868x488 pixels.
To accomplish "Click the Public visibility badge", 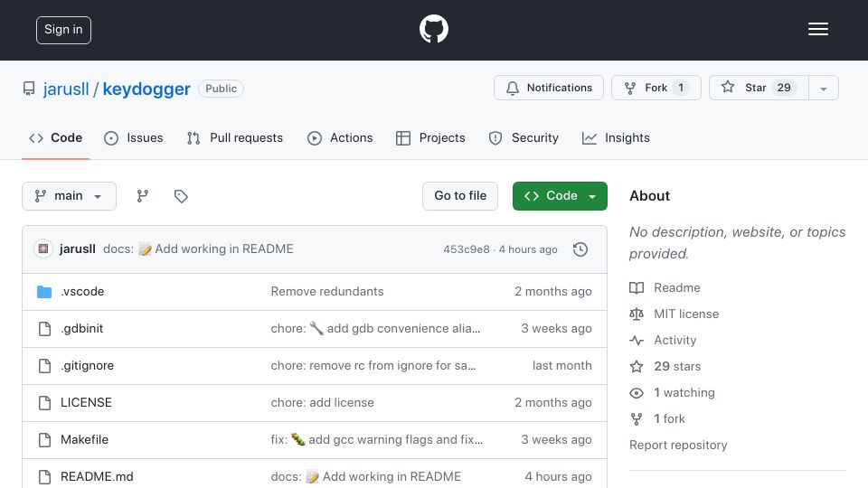I will [x=221, y=89].
